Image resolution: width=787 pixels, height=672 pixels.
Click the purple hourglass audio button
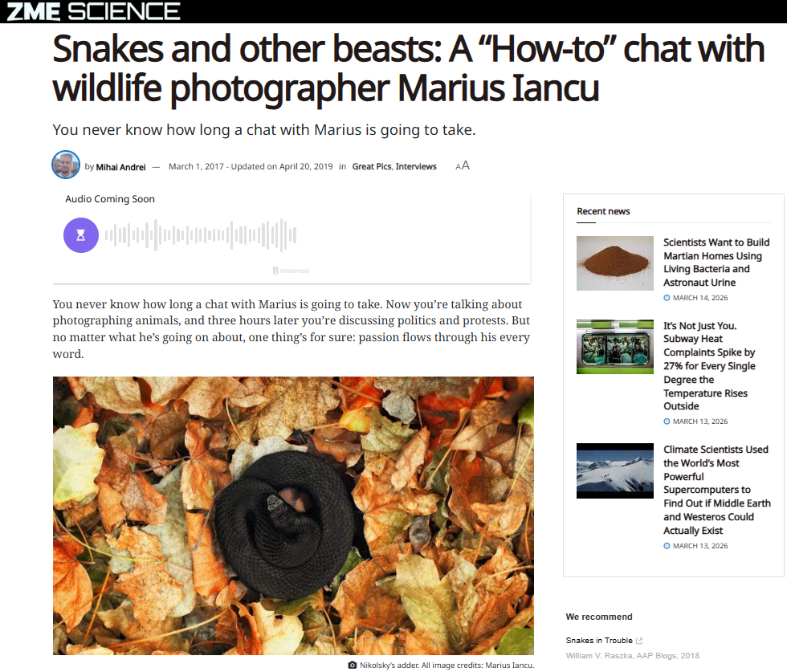(81, 235)
